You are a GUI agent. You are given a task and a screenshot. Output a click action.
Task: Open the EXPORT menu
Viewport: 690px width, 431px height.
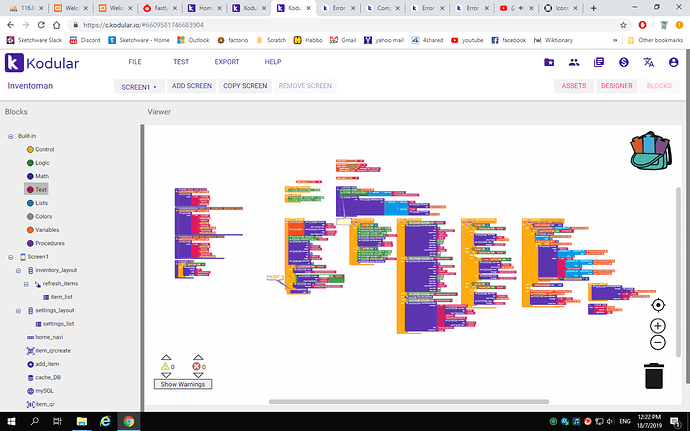click(x=227, y=62)
